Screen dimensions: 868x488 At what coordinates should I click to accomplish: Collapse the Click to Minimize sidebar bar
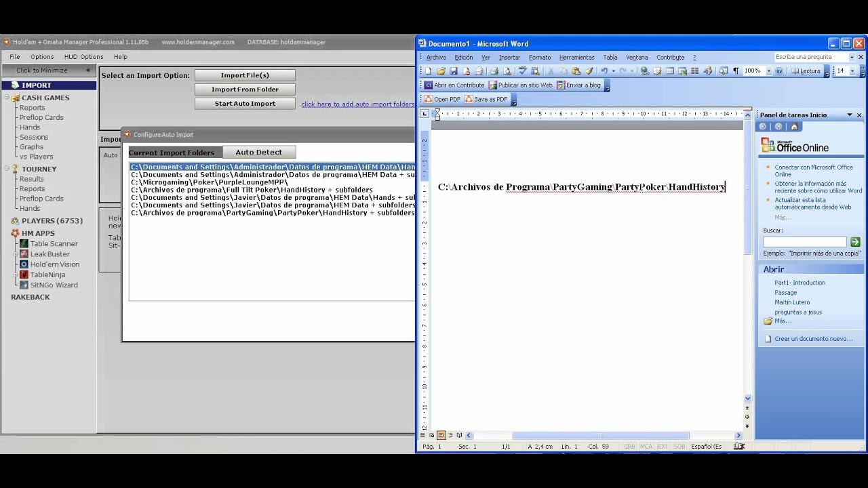pos(49,70)
